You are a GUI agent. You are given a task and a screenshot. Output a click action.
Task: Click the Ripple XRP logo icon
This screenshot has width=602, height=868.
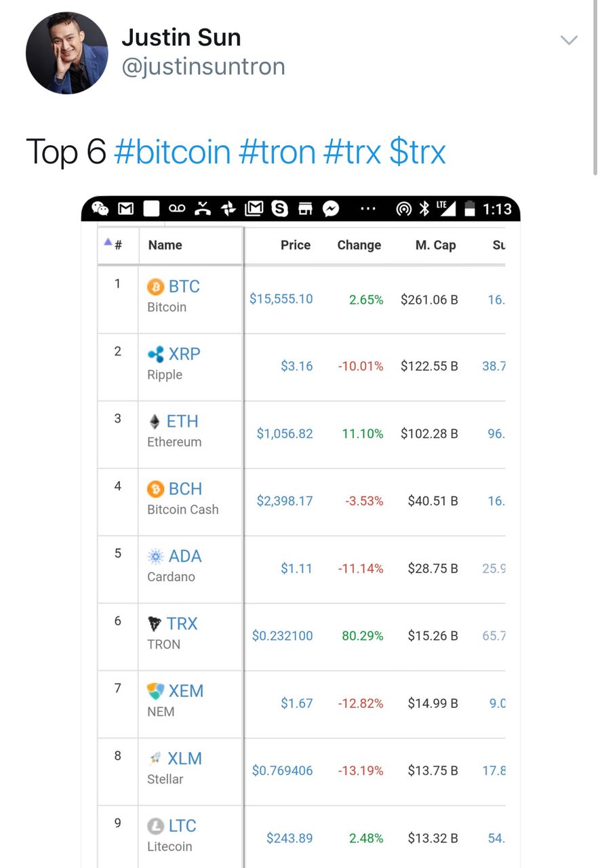[156, 354]
